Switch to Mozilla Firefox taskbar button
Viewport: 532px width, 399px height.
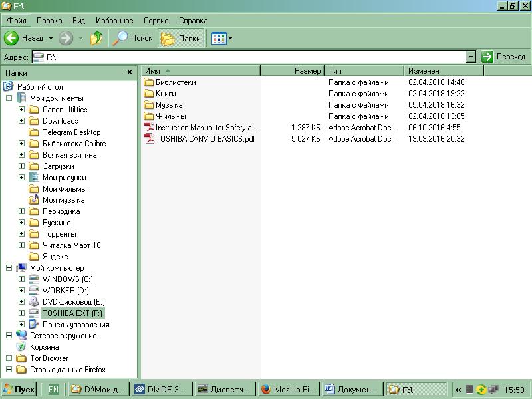coord(288,390)
